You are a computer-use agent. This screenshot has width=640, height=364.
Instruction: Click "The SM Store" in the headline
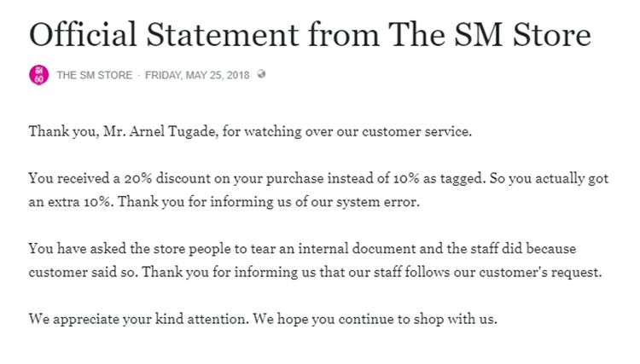tap(490, 36)
